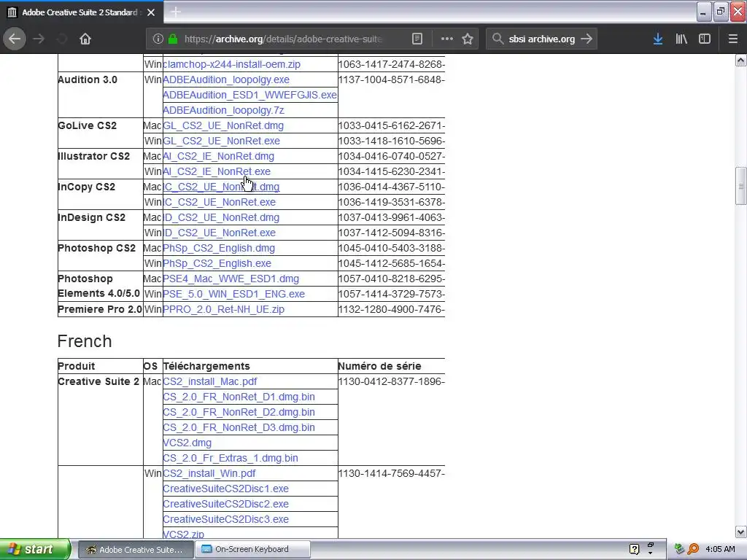Download CS_2.0_FR_NonRet_D2.dmg.bin
The width and height of the screenshot is (747, 560).
(x=239, y=412)
